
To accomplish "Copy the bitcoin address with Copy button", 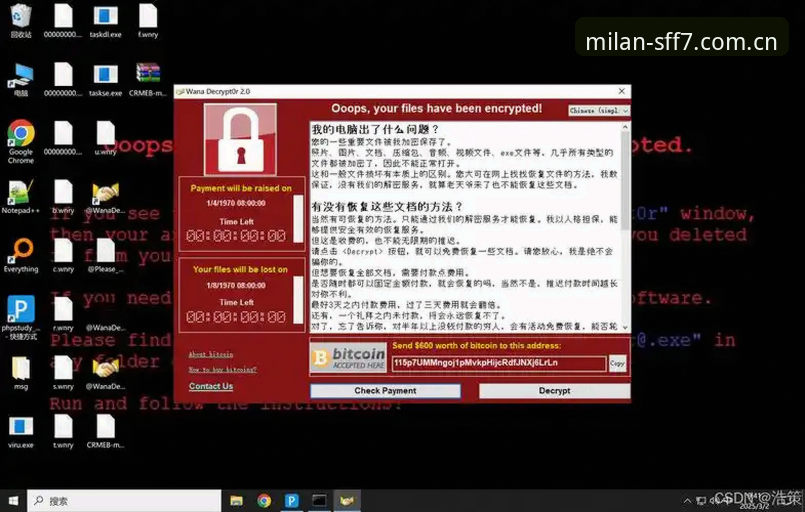I will point(618,363).
